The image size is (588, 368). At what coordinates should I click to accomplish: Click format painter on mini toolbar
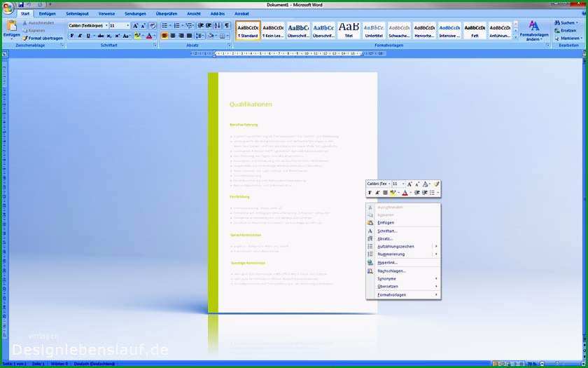(x=437, y=184)
